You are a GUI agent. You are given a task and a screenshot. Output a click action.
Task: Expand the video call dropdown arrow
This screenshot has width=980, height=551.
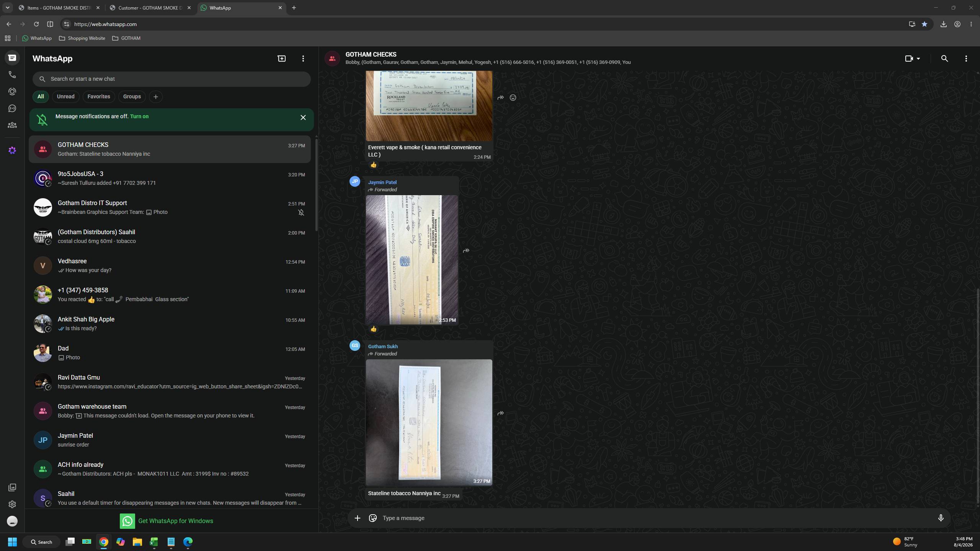click(x=918, y=59)
